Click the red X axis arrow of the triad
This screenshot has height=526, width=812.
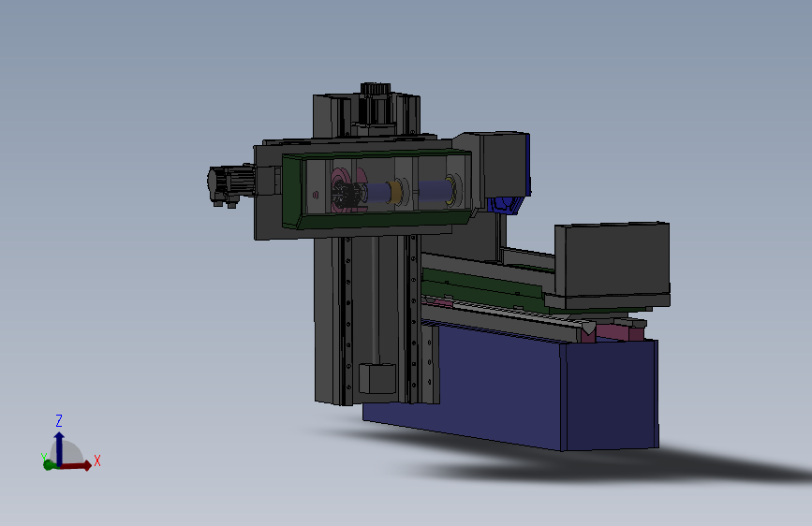76,465
